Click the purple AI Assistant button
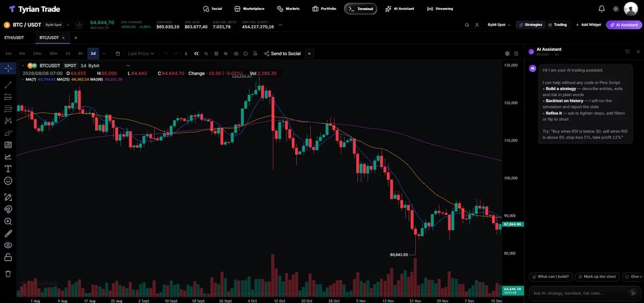644x303 pixels. tap(623, 25)
